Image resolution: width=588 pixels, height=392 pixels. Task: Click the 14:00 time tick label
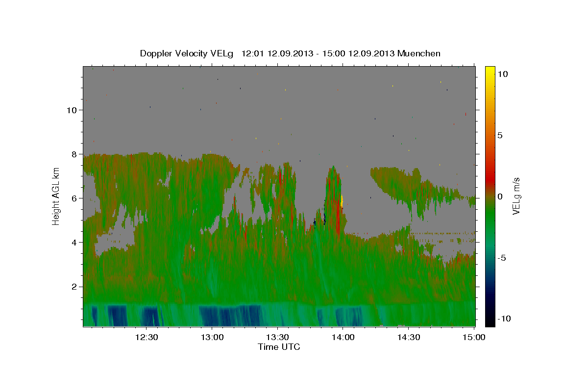click(x=343, y=337)
